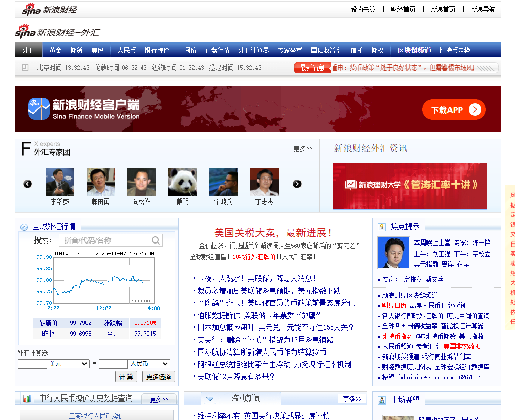Open 区块链频道 in the navigation bar

pyautogui.click(x=414, y=50)
